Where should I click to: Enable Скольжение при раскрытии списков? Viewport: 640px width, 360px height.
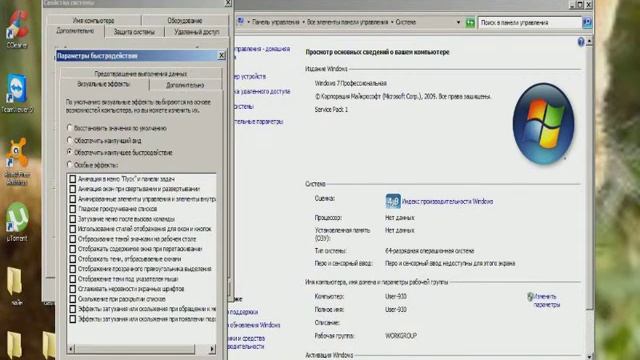[72, 299]
